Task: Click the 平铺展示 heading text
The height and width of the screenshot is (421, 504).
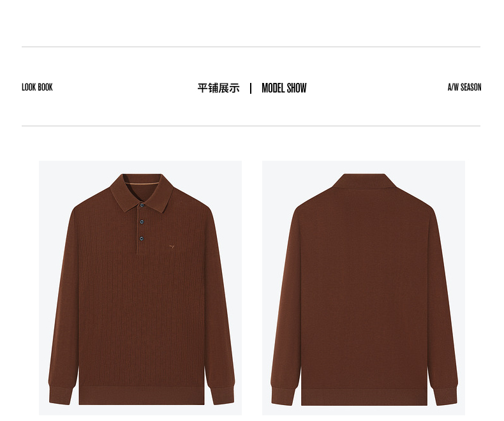Action: 219,88
